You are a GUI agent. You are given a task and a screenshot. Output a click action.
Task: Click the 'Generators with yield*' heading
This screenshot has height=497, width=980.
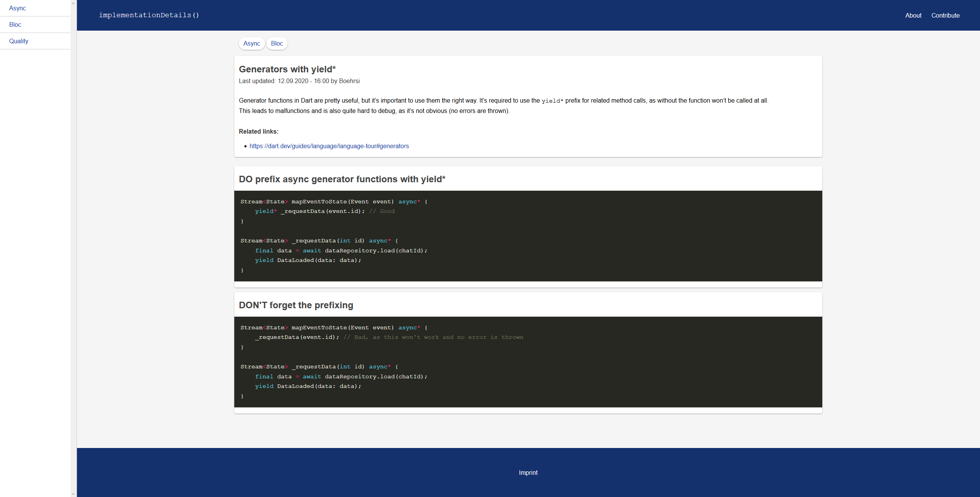click(287, 69)
